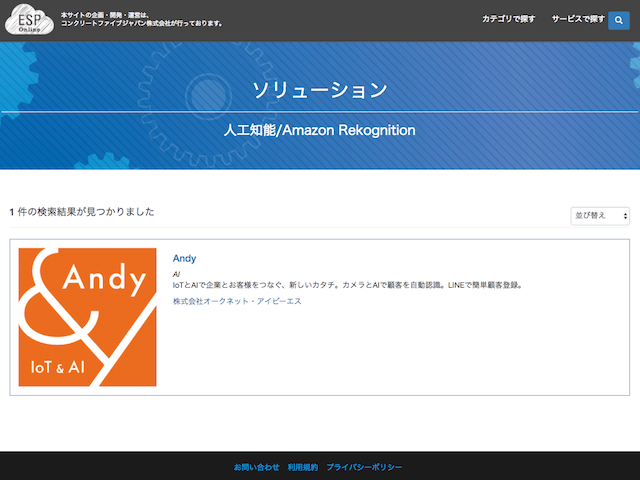This screenshot has height=480, width=640.
Task: Open the プライバシーポリシー footer link
Action: click(364, 467)
